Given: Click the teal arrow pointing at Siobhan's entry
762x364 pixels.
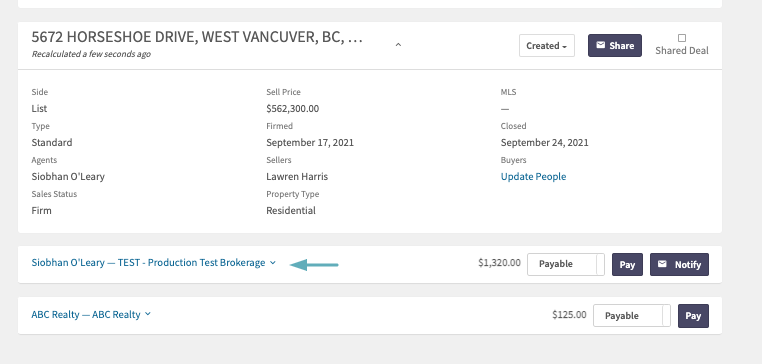Looking at the screenshot, I should point(314,265).
